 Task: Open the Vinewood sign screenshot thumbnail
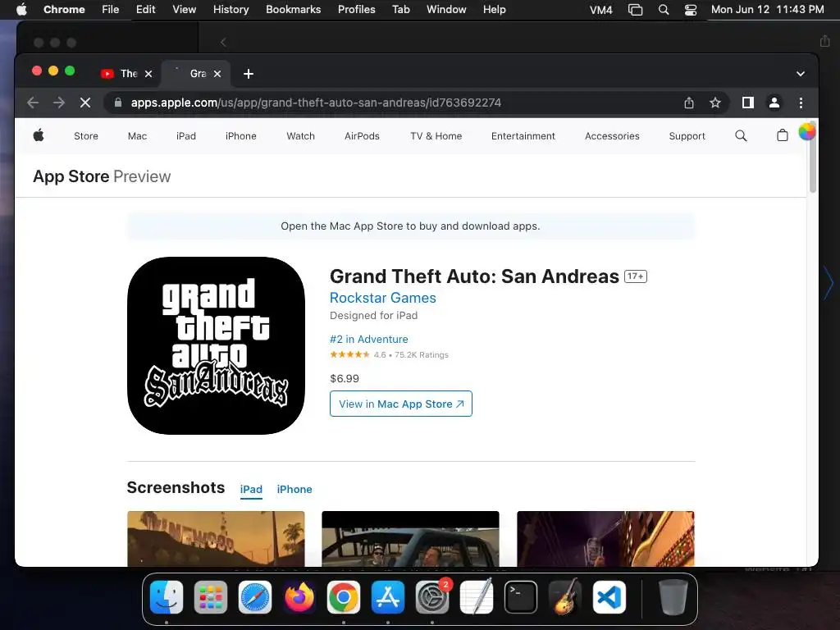[x=216, y=538]
